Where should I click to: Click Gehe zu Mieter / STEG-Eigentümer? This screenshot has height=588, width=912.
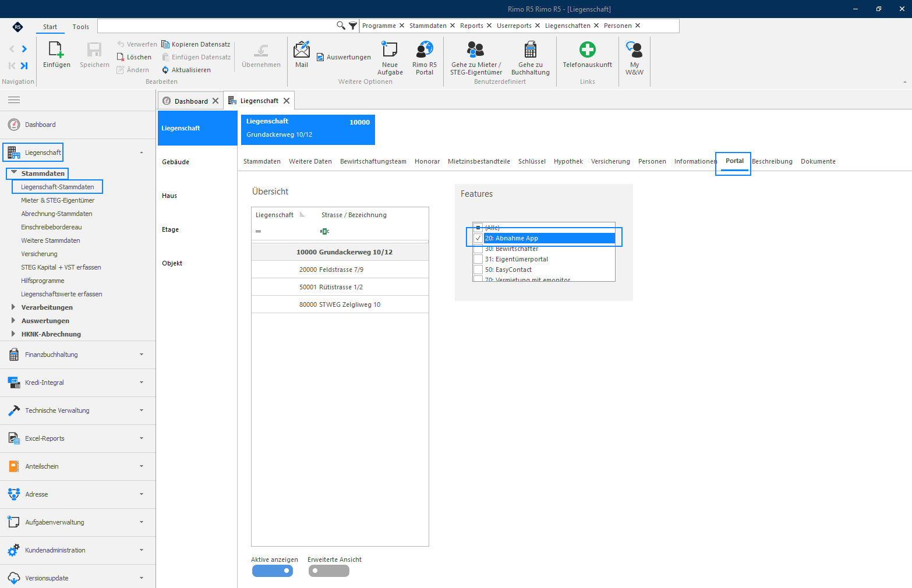click(476, 58)
